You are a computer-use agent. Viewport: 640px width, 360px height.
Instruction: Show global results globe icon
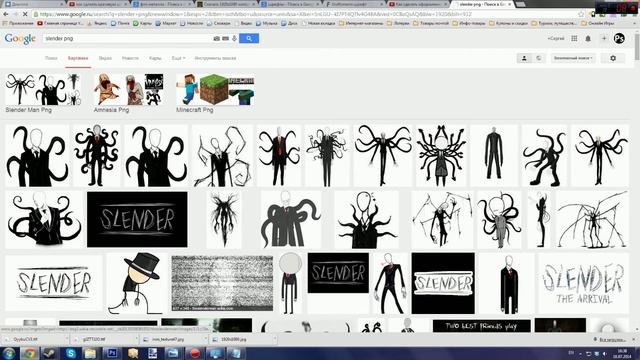(x=538, y=58)
